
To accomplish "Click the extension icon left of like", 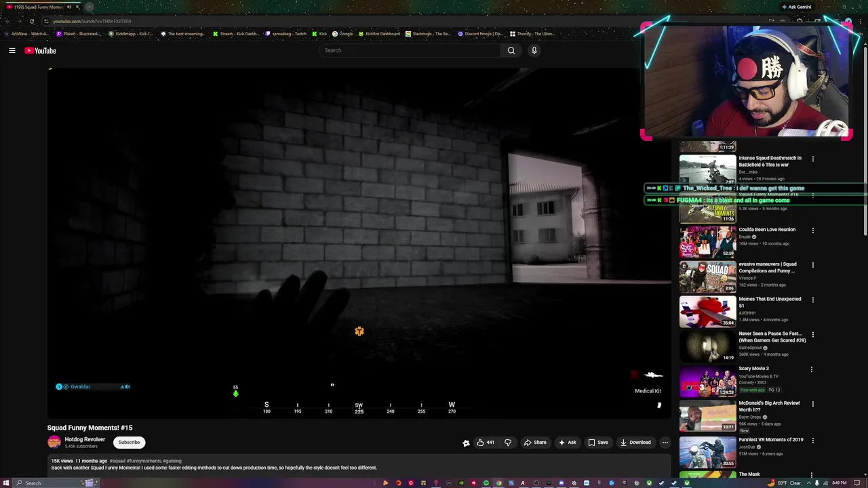I will [466, 443].
